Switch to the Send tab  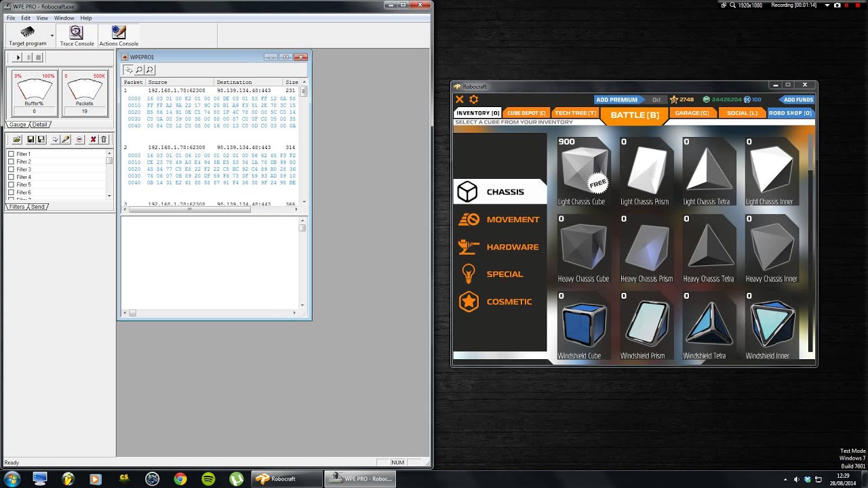coord(38,207)
